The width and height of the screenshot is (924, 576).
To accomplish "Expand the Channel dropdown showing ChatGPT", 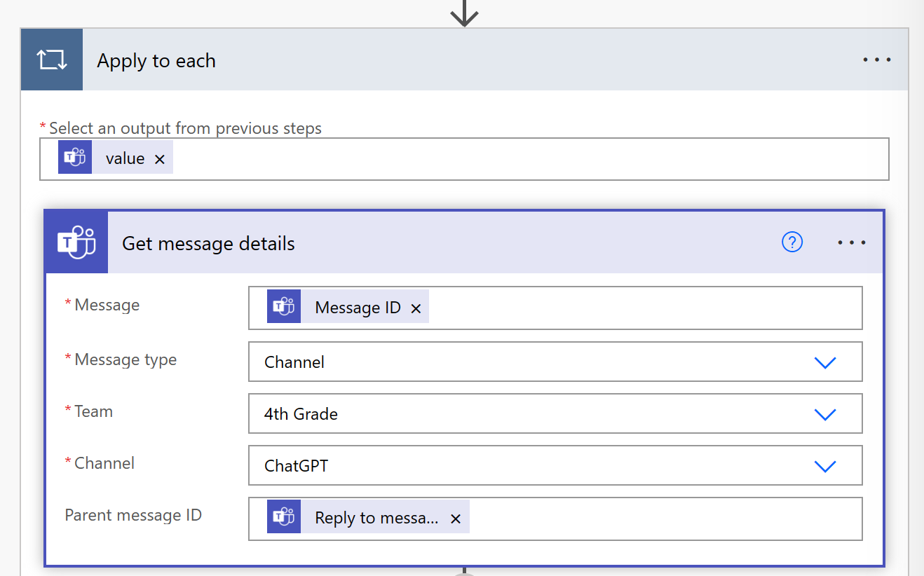I will [x=825, y=466].
